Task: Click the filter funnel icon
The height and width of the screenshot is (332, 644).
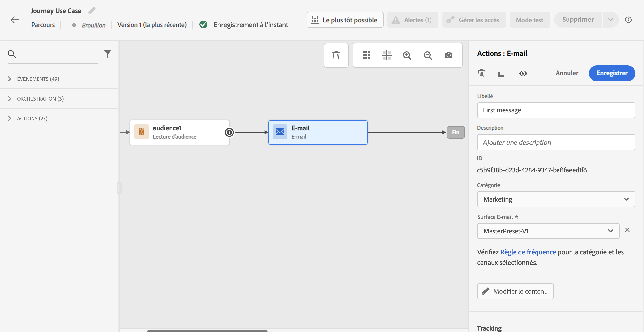Action: [x=107, y=54]
